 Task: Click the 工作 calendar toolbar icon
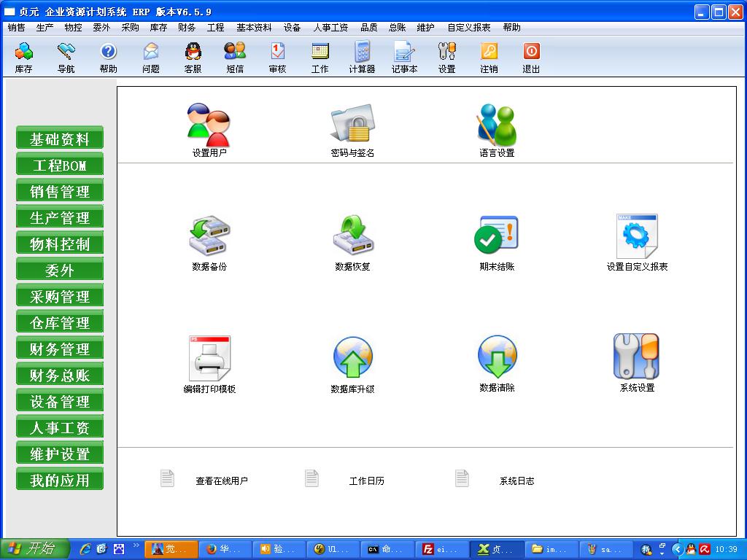tap(320, 58)
